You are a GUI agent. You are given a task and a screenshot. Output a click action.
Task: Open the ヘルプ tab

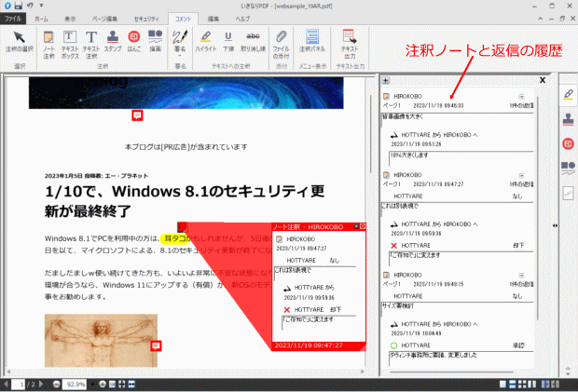(x=242, y=19)
